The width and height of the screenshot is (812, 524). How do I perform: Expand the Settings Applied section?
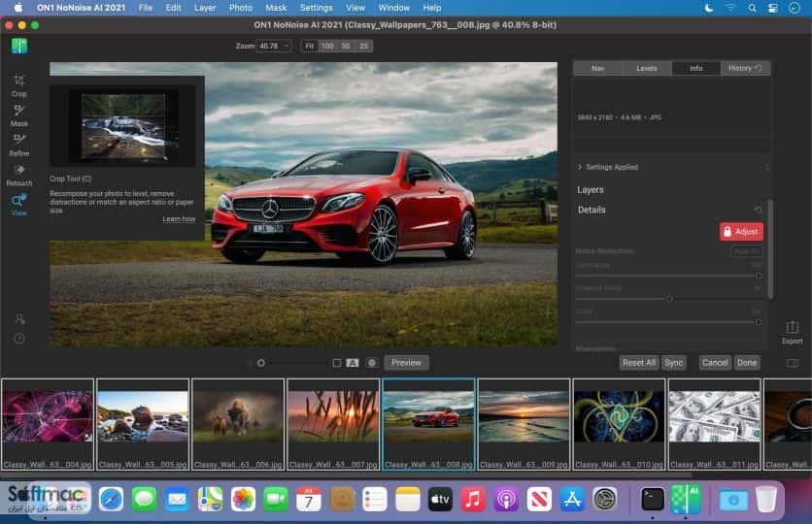point(608,167)
